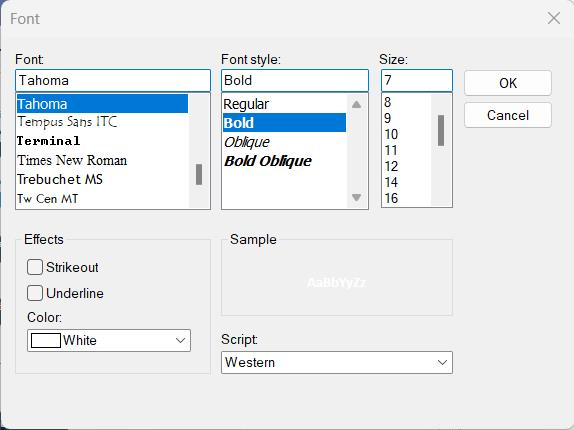This screenshot has height=430, width=574.
Task: Choose Regular font style
Action: [284, 104]
